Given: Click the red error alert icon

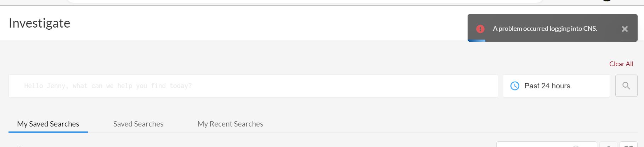Looking at the screenshot, I should (x=480, y=29).
